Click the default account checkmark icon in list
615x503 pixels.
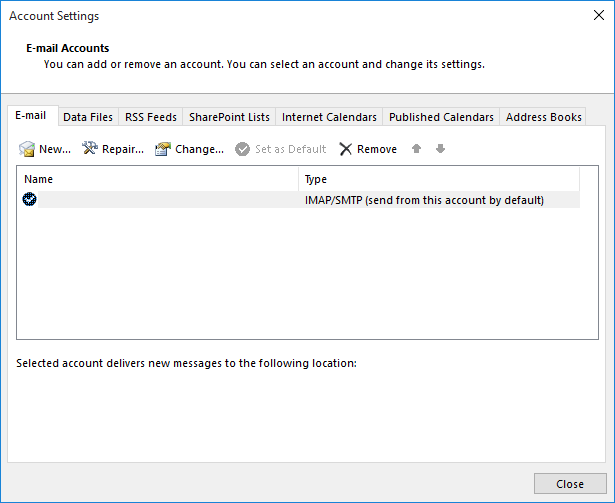(30, 200)
